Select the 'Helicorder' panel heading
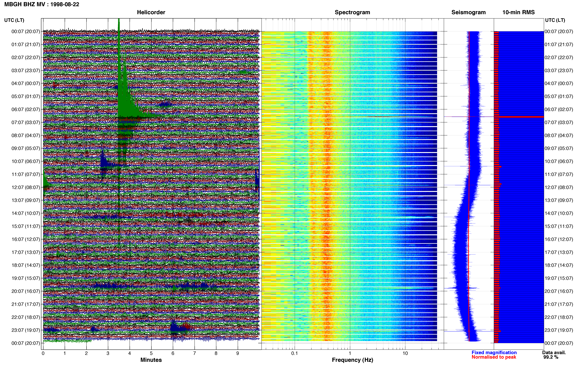588x368 pixels. click(x=151, y=12)
